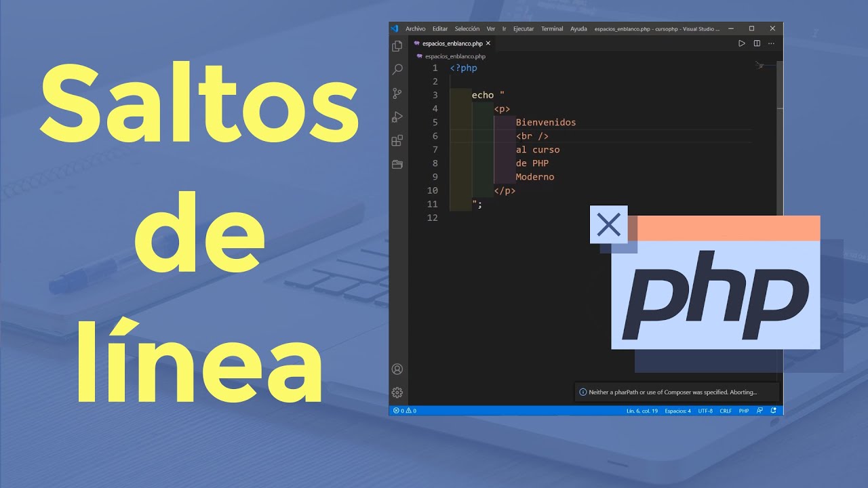Click 'Moderno' on line 9

[x=535, y=177]
